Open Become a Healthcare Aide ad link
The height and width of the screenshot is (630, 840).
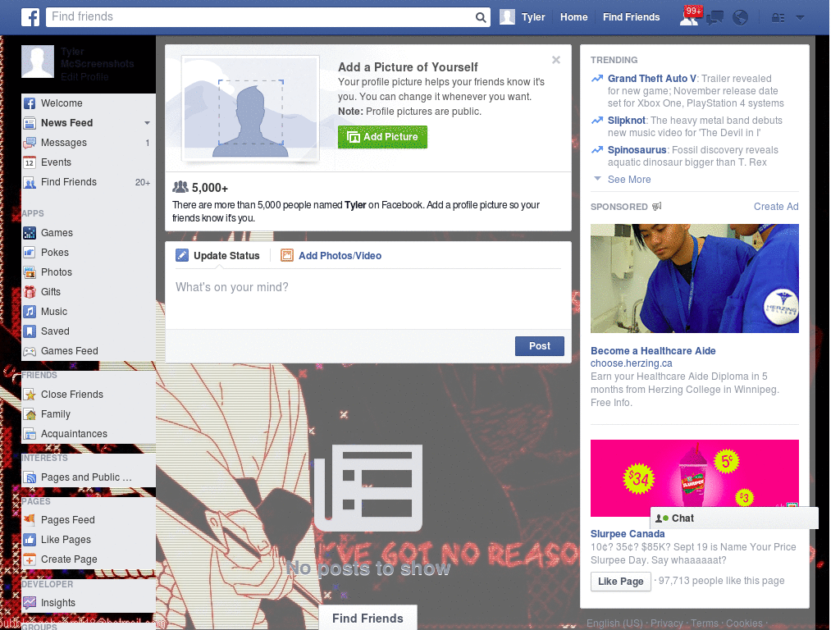[653, 351]
